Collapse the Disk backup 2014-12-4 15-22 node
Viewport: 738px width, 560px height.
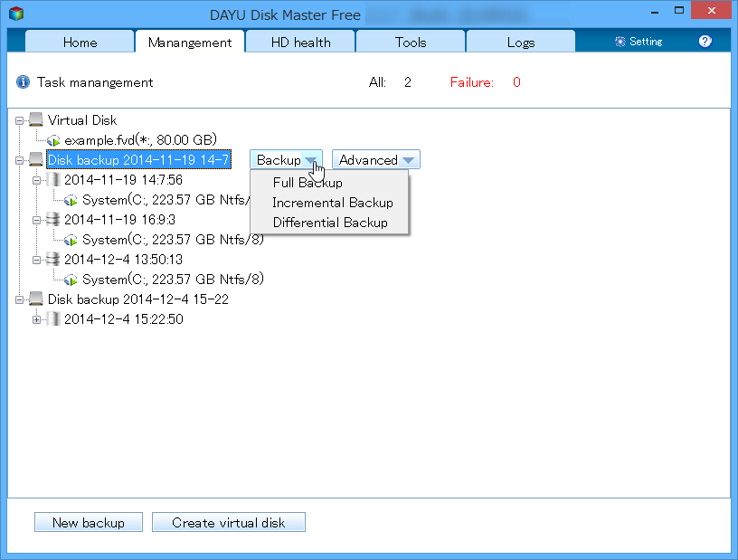click(x=19, y=299)
